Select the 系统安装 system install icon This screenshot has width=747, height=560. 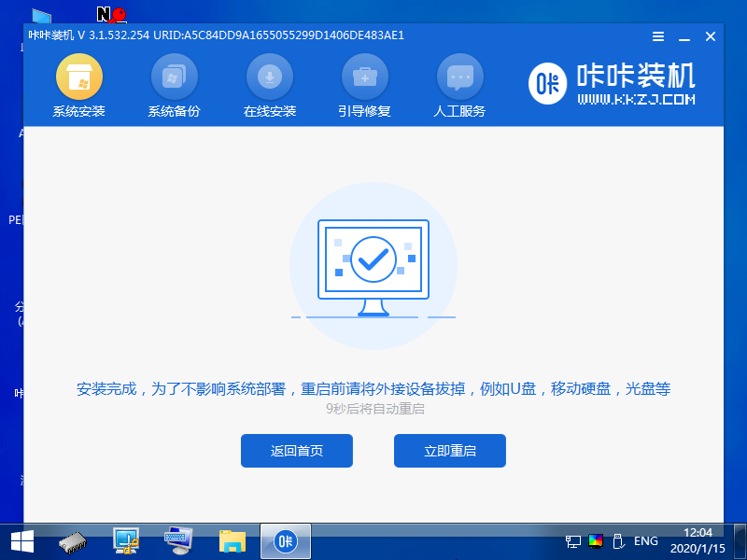pos(79,84)
